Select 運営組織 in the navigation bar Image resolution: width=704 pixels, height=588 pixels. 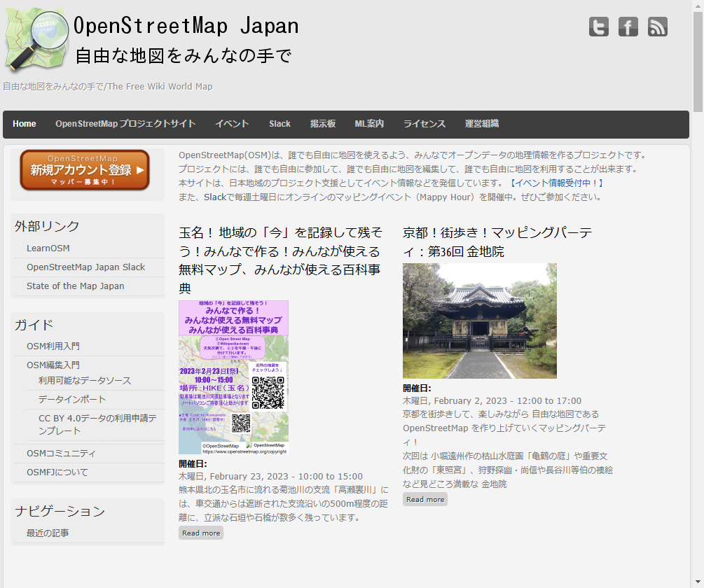click(481, 124)
